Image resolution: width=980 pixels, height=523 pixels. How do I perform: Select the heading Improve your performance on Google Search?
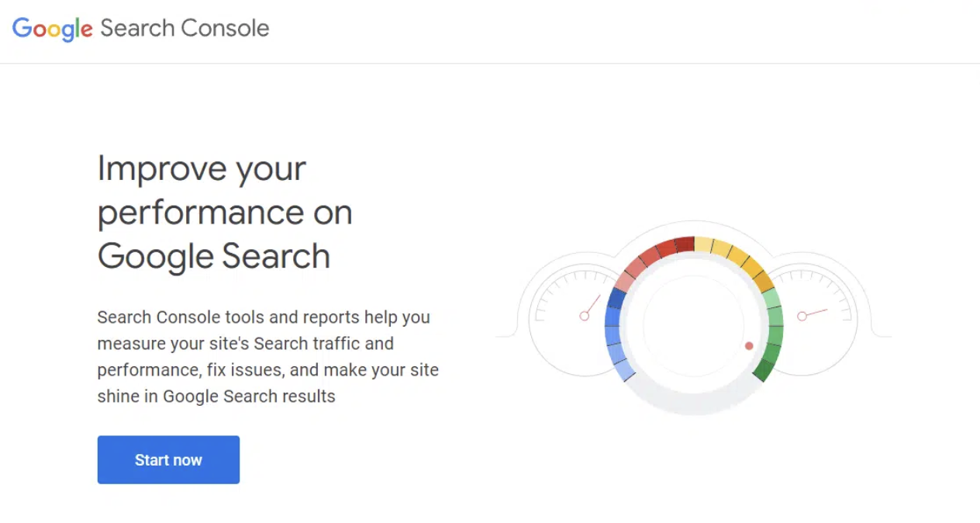(225, 212)
